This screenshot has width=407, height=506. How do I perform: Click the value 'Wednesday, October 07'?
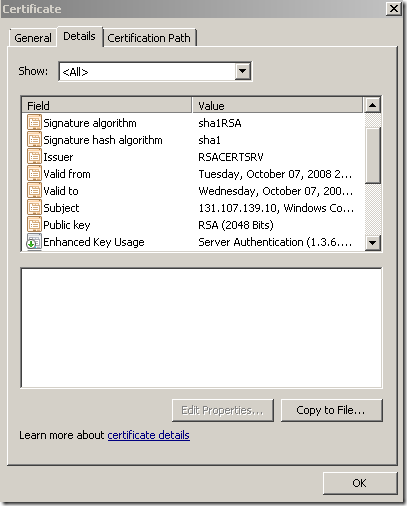click(276, 191)
